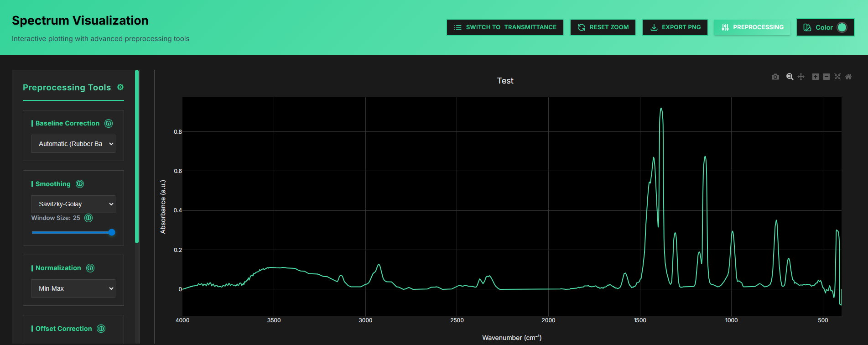
Task: Click y-axis tick label 0.8
Action: click(x=178, y=132)
